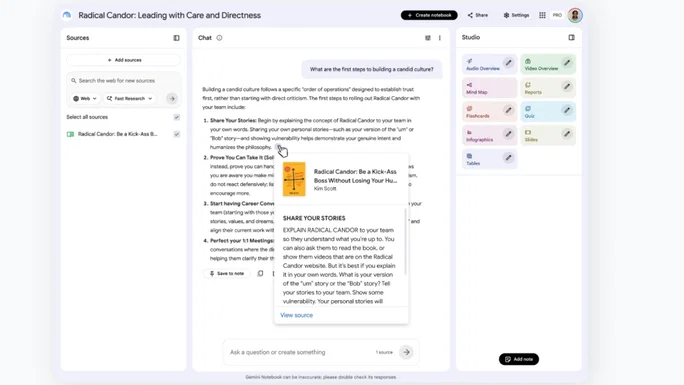Image resolution: width=684 pixels, height=385 pixels.
Task: Click Save to note button
Action: [x=227, y=273]
